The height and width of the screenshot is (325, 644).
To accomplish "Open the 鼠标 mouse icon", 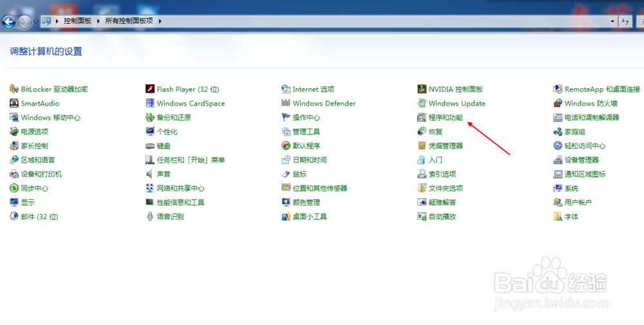I will pyautogui.click(x=286, y=174).
